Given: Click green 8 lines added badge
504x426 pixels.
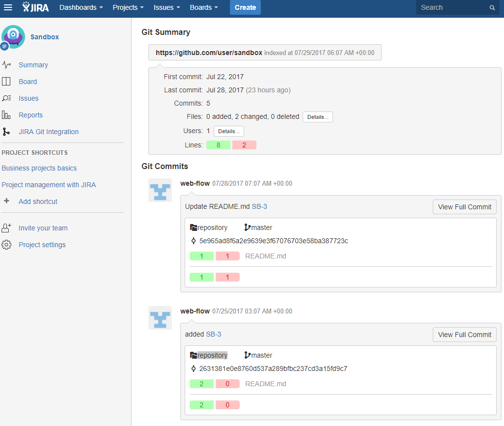Looking at the screenshot, I should point(218,145).
